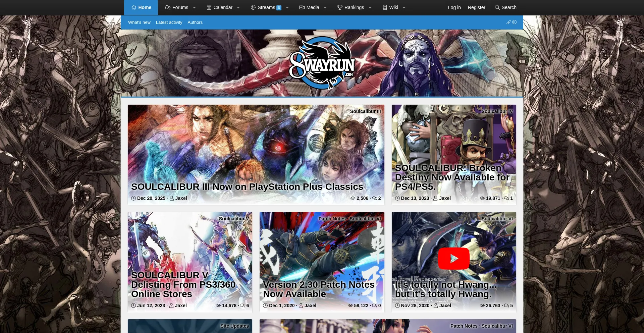The width and height of the screenshot is (644, 333).
Task: Click the comments icon showing 5 replies
Action: tap(506, 306)
